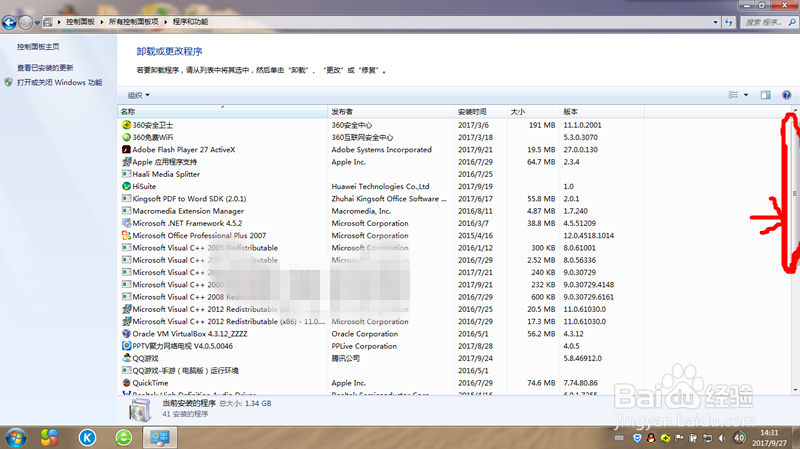The height and width of the screenshot is (449, 800).
Task: Click version cell 9.0.30729.6161
Action: click(x=588, y=297)
